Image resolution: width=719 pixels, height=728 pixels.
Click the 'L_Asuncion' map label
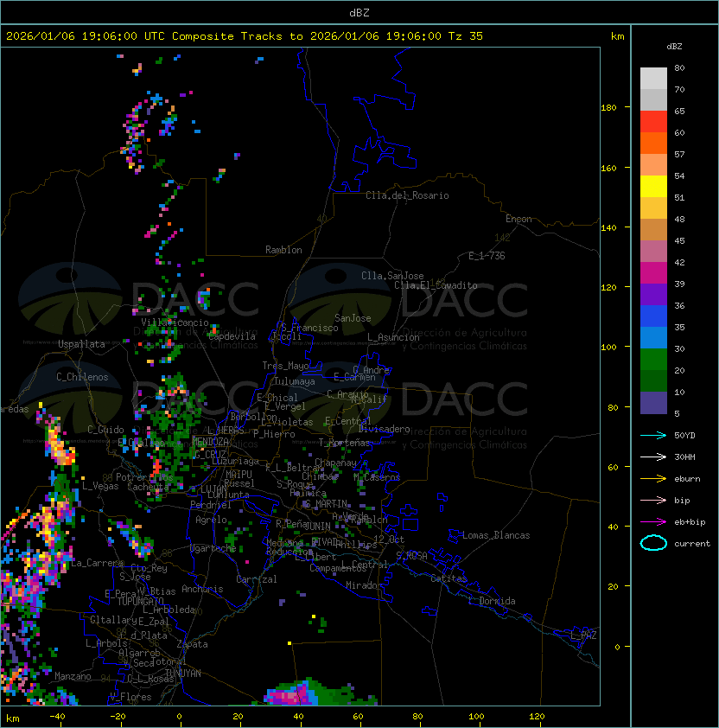click(x=393, y=337)
